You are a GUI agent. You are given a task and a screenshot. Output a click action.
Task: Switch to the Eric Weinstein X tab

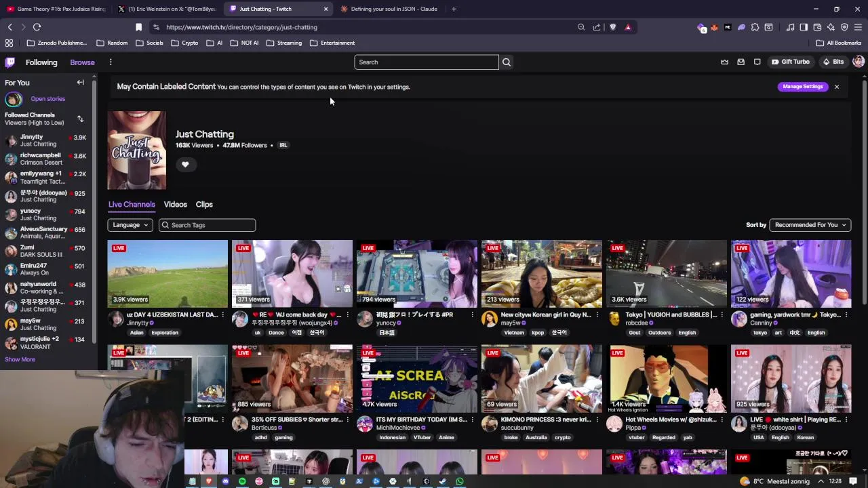click(167, 9)
